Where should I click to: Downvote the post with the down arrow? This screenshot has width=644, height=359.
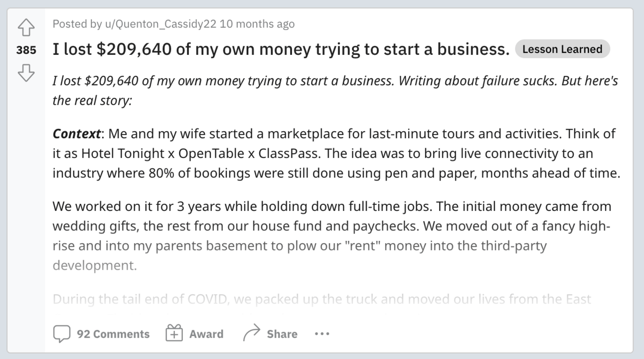point(26,73)
